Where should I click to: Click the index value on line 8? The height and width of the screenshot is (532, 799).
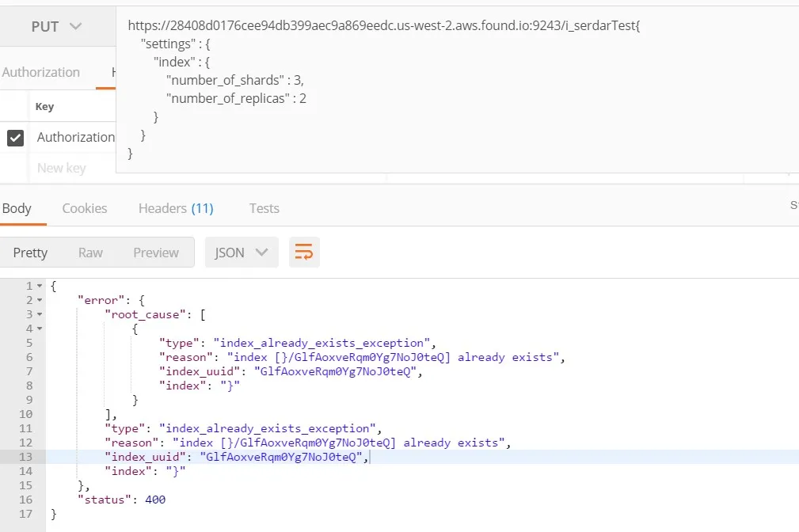pos(230,386)
